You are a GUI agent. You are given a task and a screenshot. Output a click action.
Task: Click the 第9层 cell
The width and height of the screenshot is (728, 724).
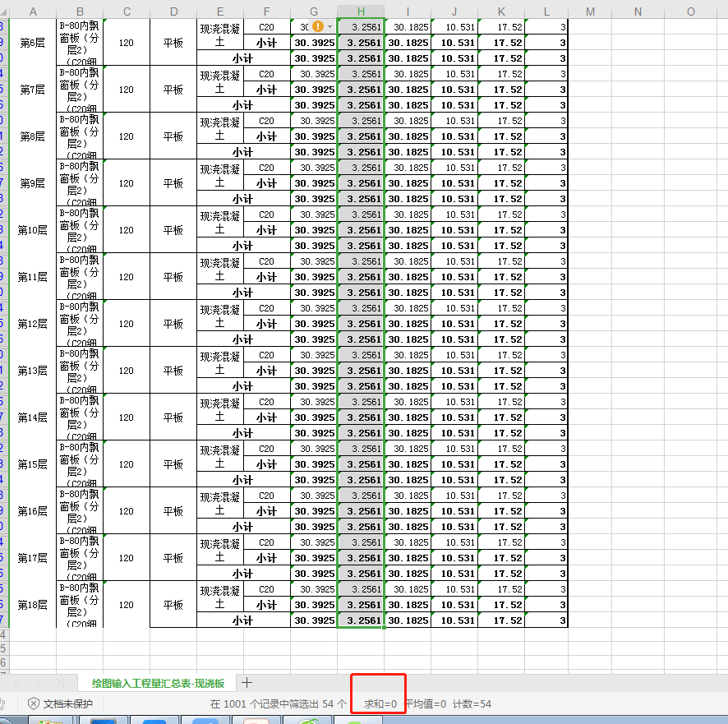click(x=33, y=183)
